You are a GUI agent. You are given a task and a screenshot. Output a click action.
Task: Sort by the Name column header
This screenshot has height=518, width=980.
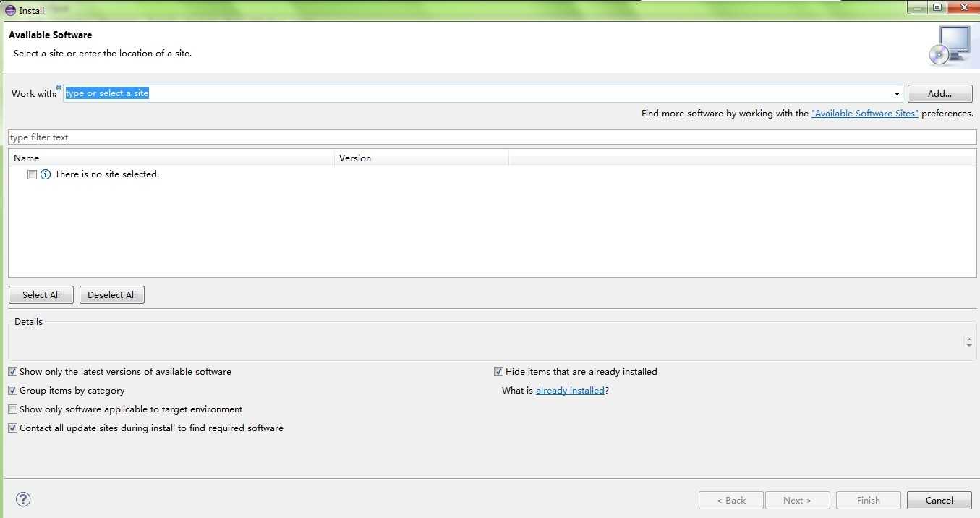pos(171,158)
